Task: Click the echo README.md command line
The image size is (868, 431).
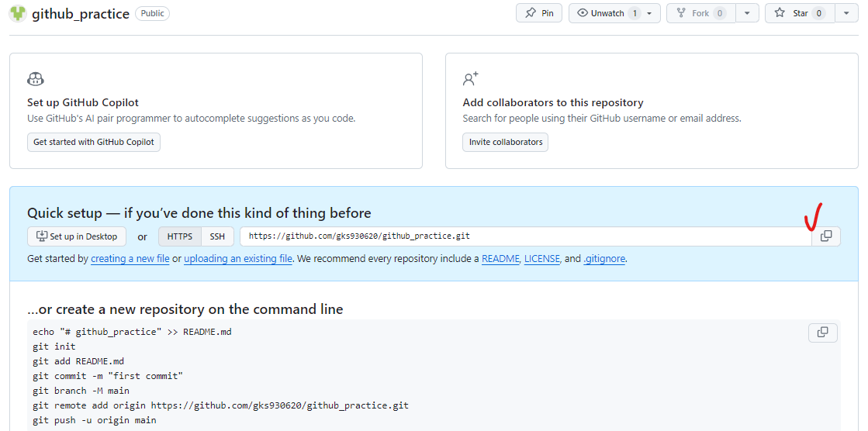Action: [132, 332]
